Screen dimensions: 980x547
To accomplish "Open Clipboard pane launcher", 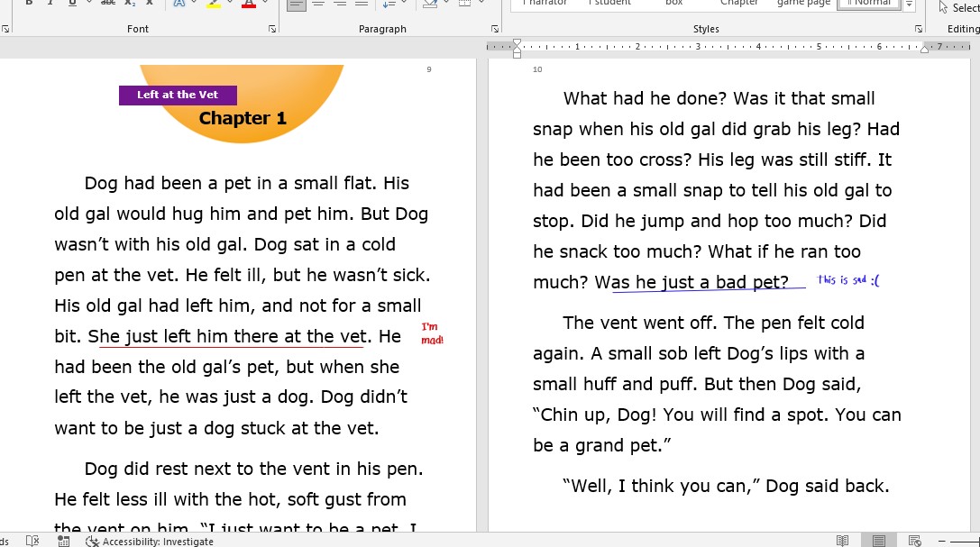I will coord(5,29).
